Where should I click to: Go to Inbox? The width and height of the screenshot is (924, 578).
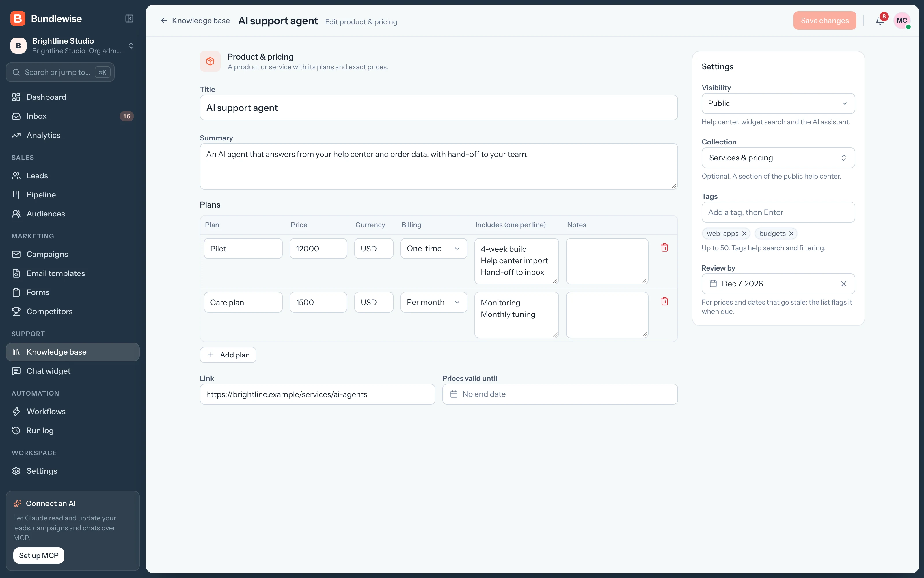point(72,116)
